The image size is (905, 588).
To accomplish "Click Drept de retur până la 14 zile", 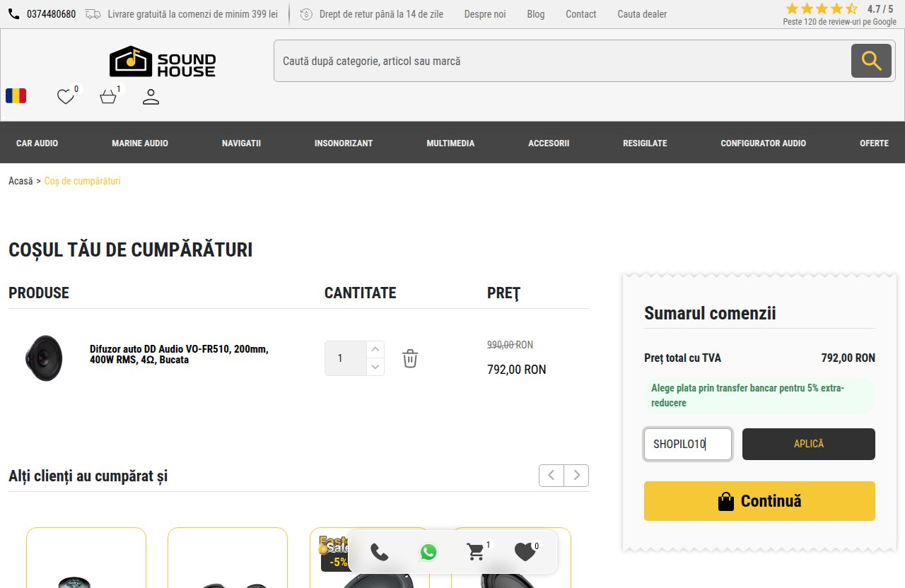I will click(x=382, y=14).
